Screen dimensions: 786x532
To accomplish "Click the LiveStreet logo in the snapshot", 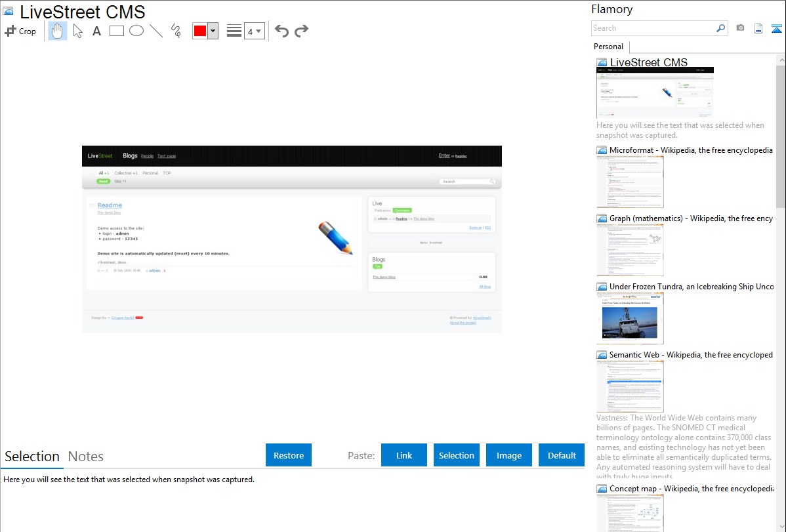I will [100, 156].
